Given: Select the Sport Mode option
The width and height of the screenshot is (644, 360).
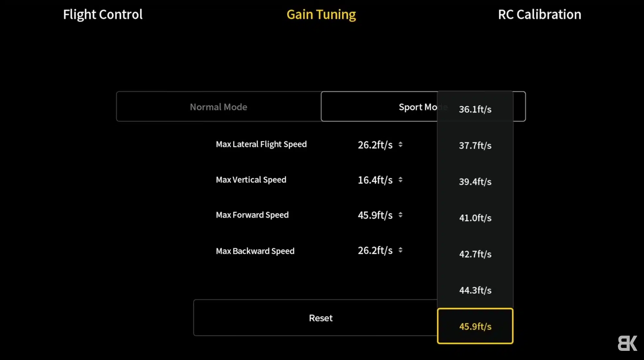Looking at the screenshot, I should tap(379, 107).
